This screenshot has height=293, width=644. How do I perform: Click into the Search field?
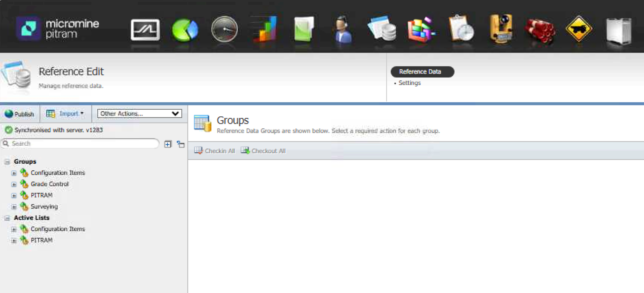82,144
